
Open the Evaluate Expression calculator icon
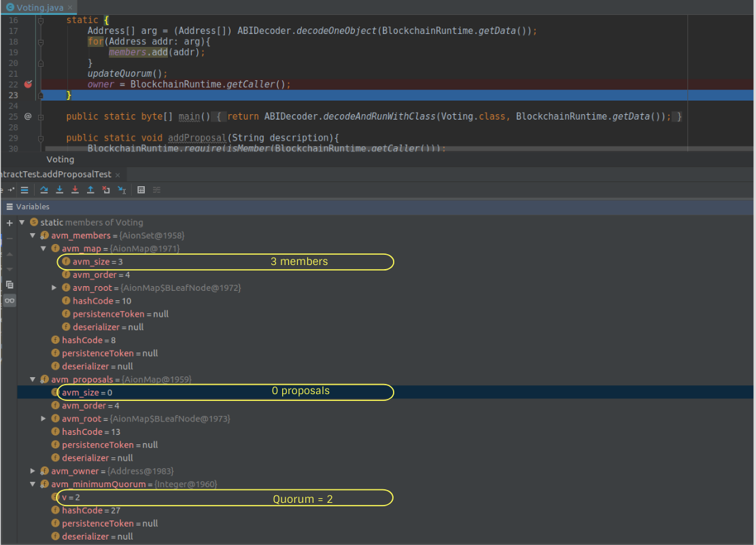click(x=141, y=190)
